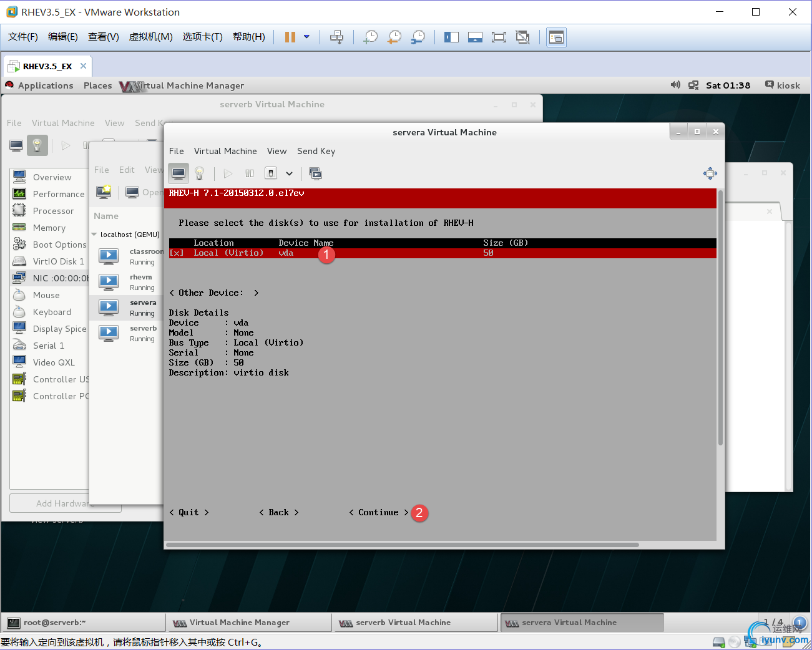This screenshot has height=650, width=812.
Task: Open Virtual Machine menu in servera window
Action: tap(225, 151)
